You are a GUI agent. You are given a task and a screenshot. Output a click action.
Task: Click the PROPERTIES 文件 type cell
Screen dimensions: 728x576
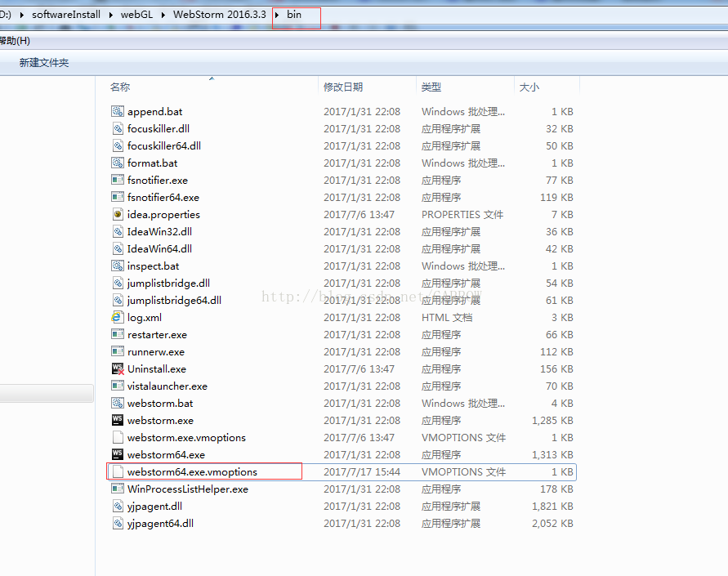point(462,214)
